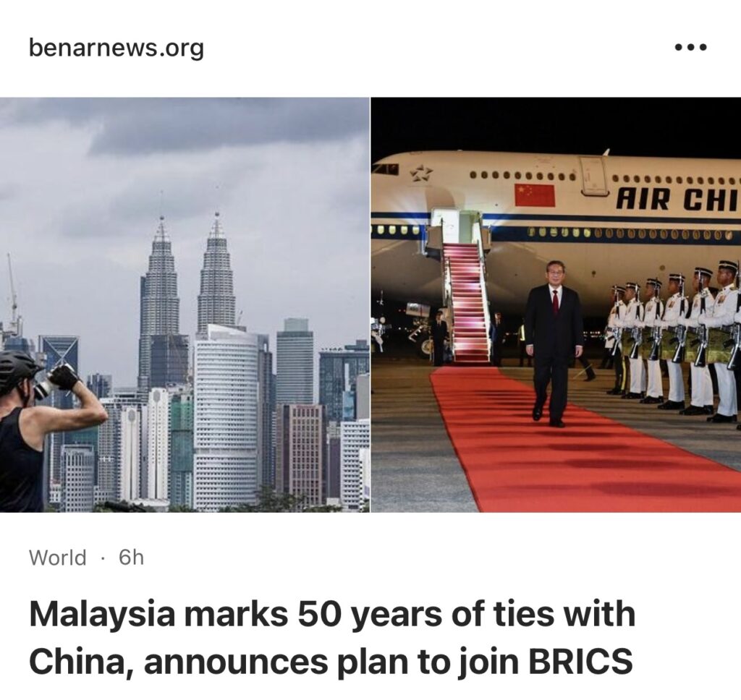
Task: Open the benarnews.org source link
Action: click(x=117, y=48)
